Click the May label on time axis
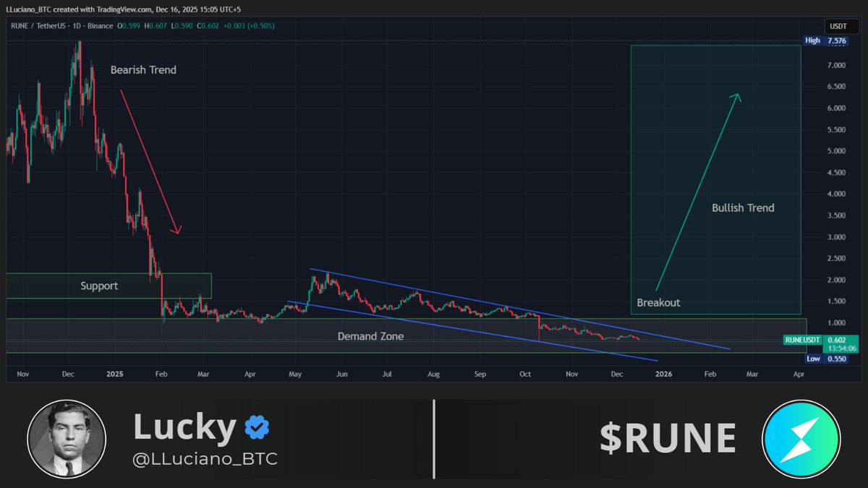 (x=295, y=375)
